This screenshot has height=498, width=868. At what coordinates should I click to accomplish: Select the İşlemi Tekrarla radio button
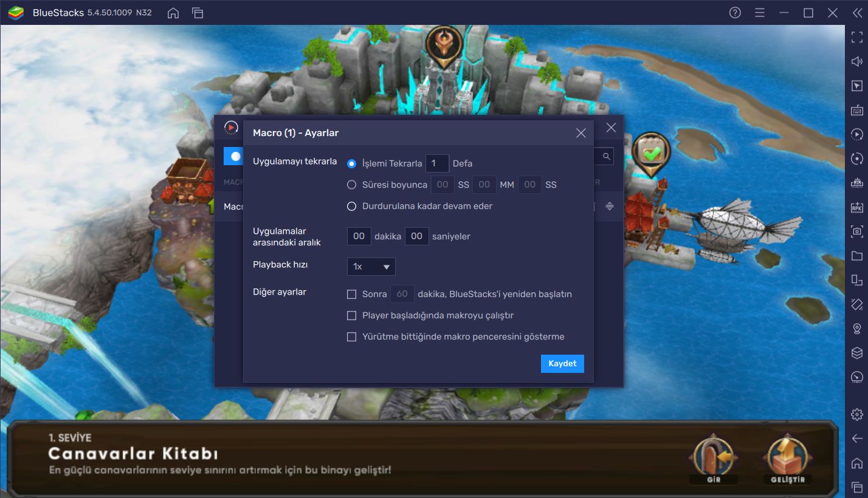click(x=351, y=163)
